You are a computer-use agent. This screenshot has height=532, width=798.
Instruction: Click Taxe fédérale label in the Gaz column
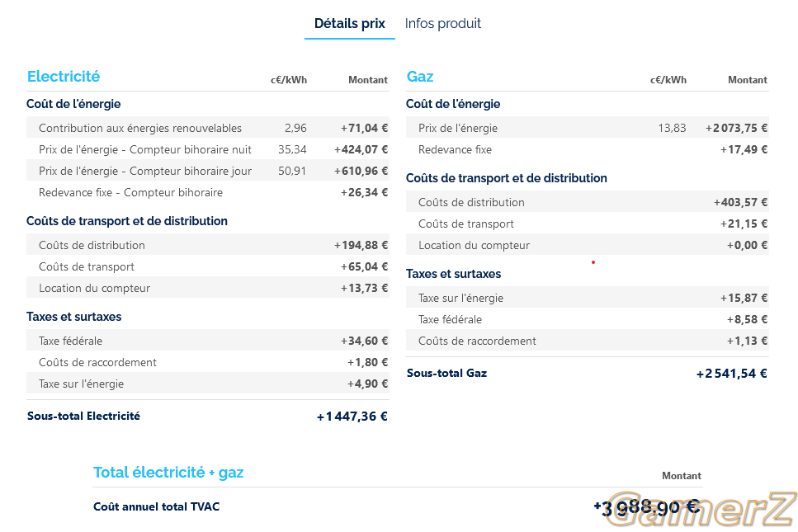[450, 319]
